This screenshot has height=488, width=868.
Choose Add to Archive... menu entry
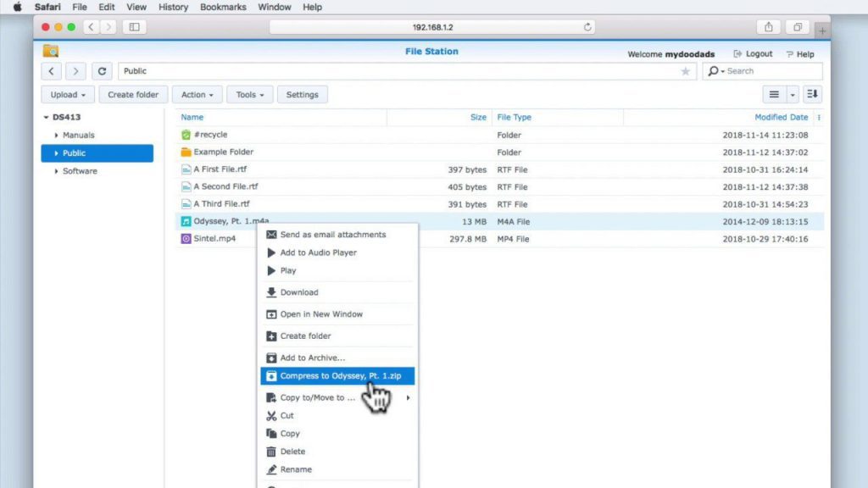pos(337,358)
